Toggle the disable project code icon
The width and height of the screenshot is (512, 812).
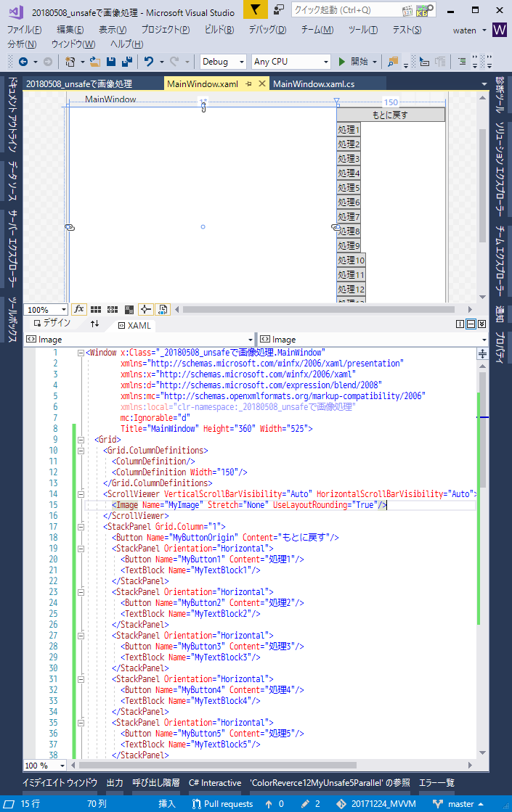point(162,309)
